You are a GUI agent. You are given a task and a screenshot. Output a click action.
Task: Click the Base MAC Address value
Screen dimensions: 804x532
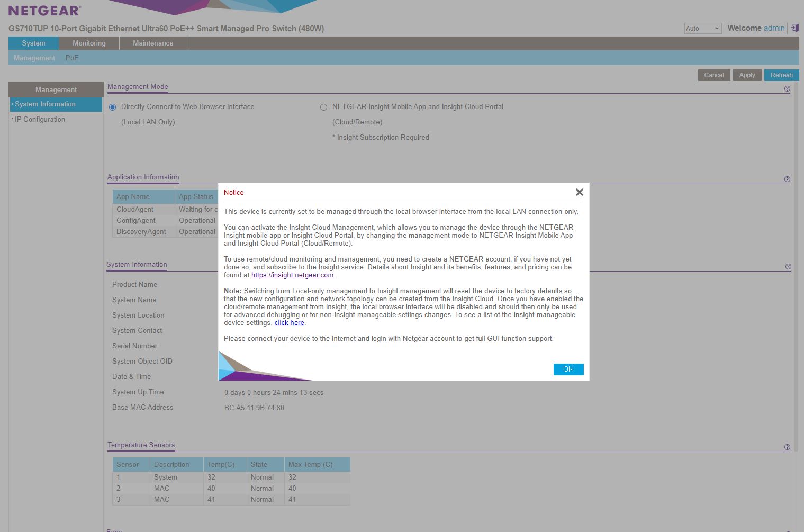point(254,408)
